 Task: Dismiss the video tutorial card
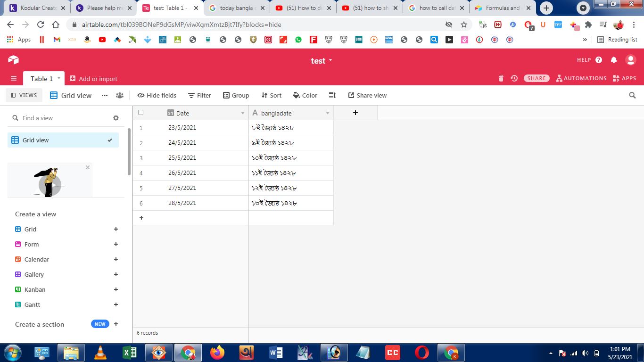pyautogui.click(x=87, y=167)
